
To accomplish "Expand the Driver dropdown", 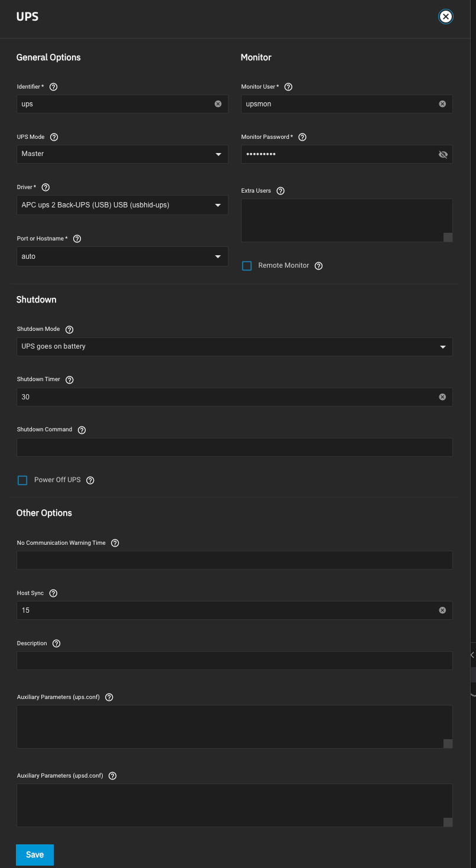I will (x=122, y=206).
